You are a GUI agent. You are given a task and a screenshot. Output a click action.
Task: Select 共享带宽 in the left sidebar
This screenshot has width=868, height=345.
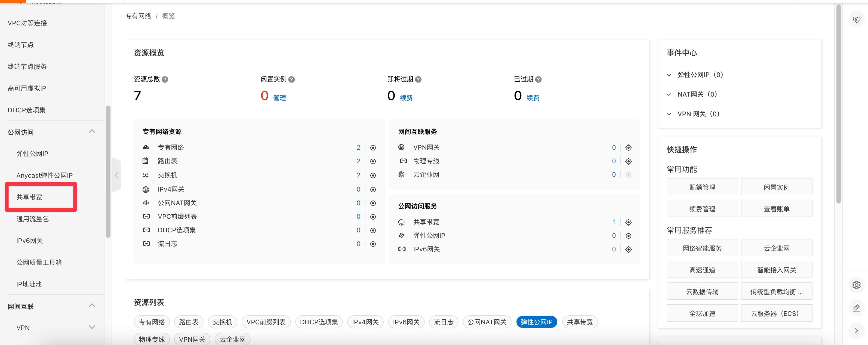pyautogui.click(x=30, y=197)
